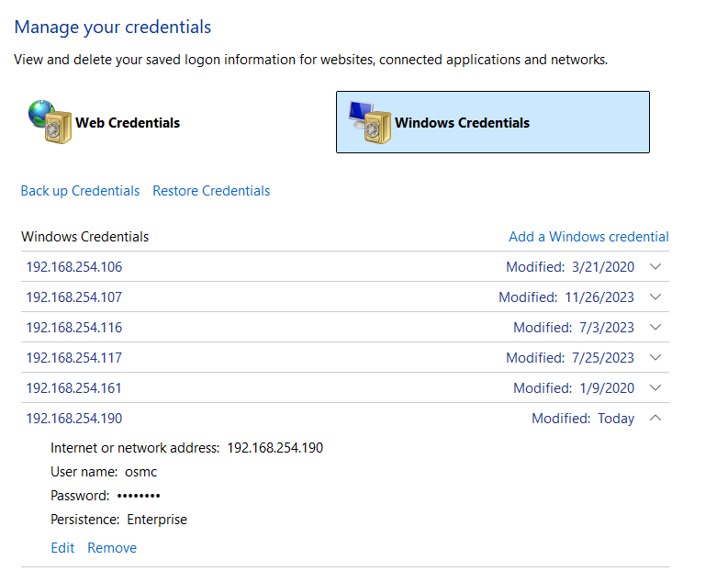Open Restore Credentials link
The height and width of the screenshot is (571, 728).
pyautogui.click(x=211, y=191)
